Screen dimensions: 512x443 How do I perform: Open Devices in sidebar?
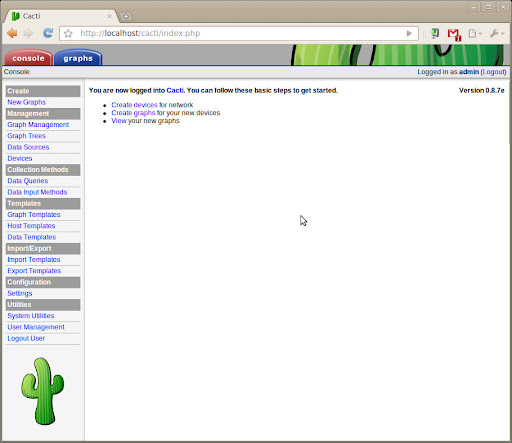(20, 158)
